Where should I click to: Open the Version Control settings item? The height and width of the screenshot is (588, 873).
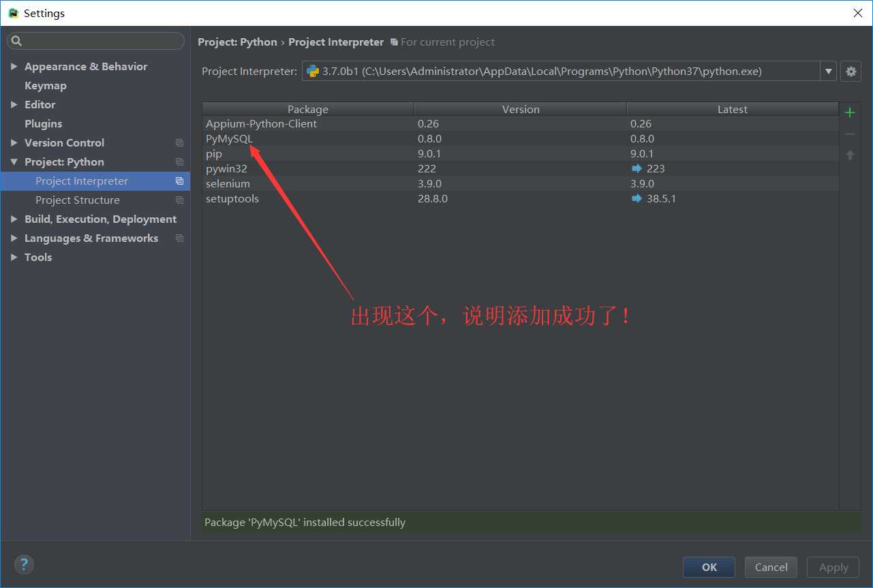click(x=64, y=143)
